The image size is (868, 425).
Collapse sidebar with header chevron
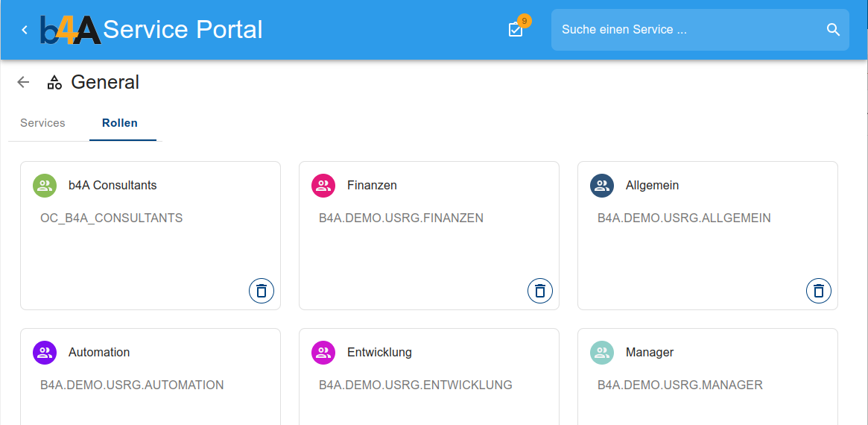[25, 30]
